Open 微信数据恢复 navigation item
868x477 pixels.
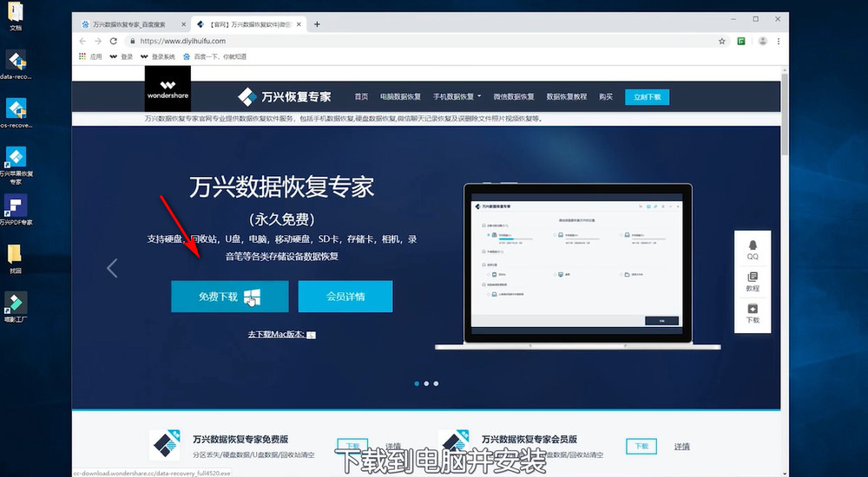(514, 97)
